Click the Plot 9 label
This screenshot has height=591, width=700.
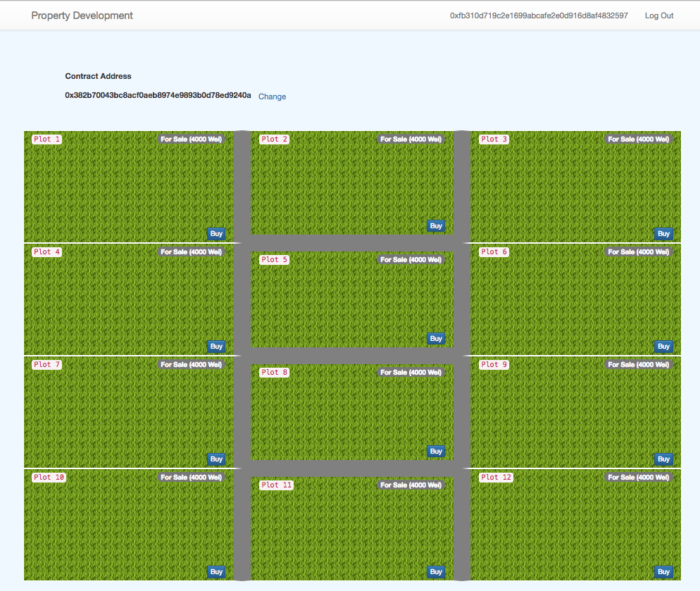click(494, 364)
